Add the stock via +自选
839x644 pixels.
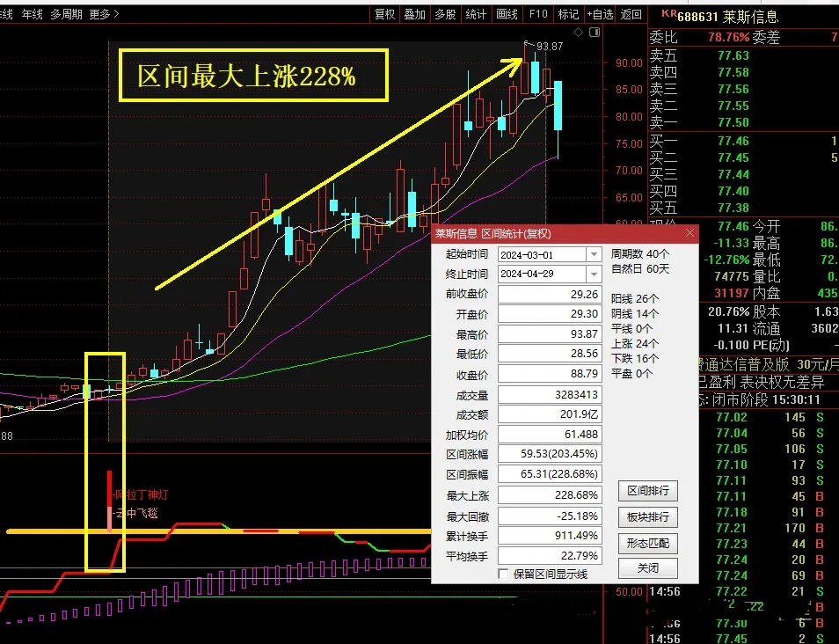(599, 14)
